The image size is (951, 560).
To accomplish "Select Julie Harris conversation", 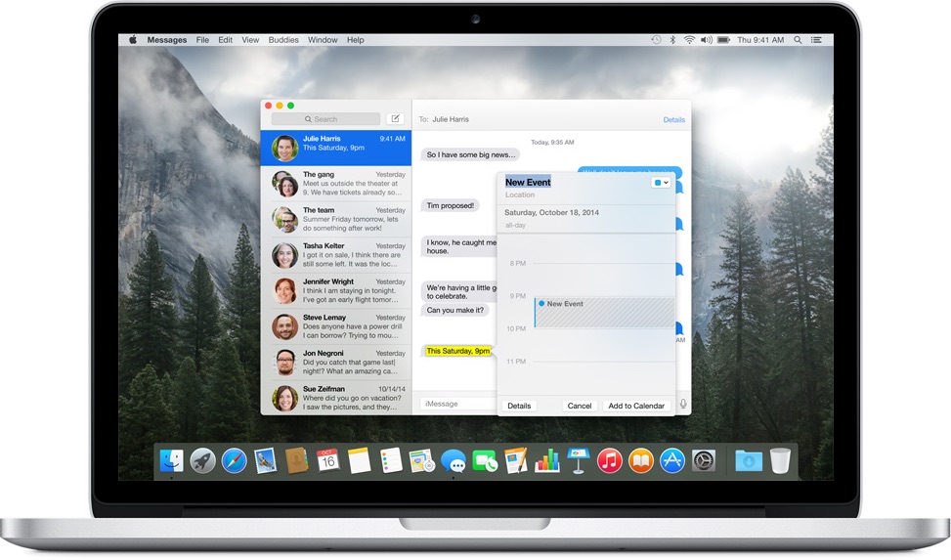I will pyautogui.click(x=336, y=148).
